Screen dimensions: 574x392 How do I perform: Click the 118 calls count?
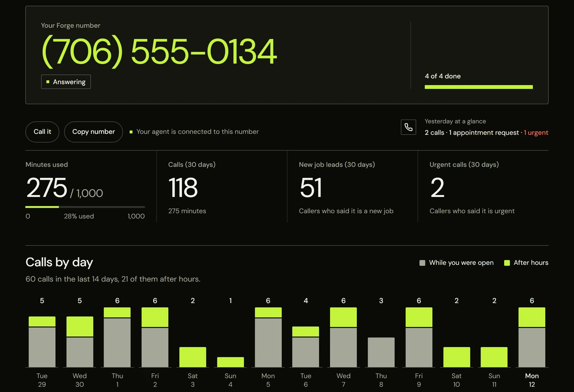(183, 188)
